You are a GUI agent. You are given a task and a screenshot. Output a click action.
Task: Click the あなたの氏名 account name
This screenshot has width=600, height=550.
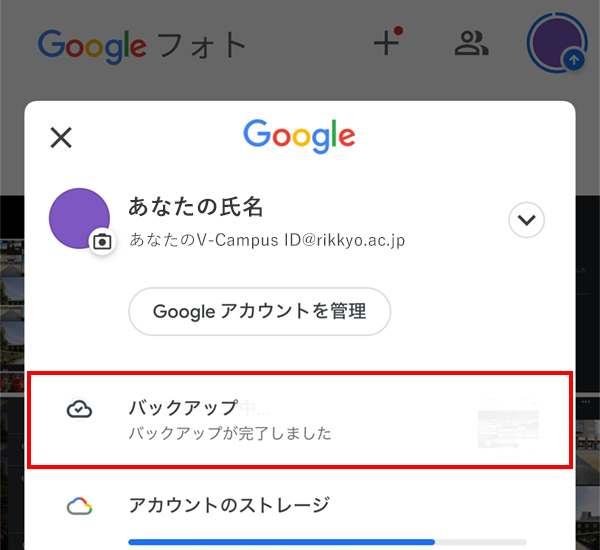[195, 207]
